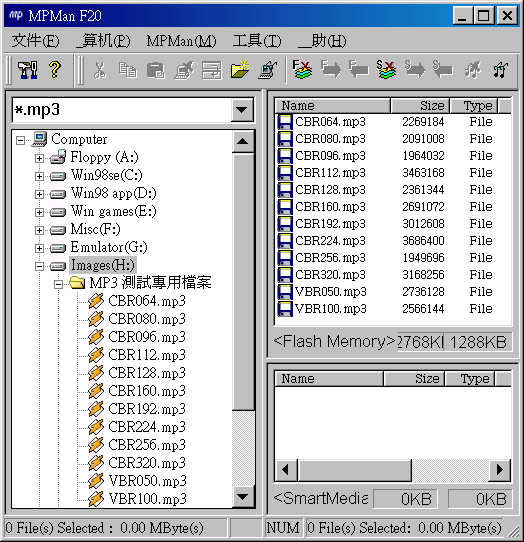Click the flash memory format icon (F with red X)
This screenshot has height=542, width=524.
[302, 69]
